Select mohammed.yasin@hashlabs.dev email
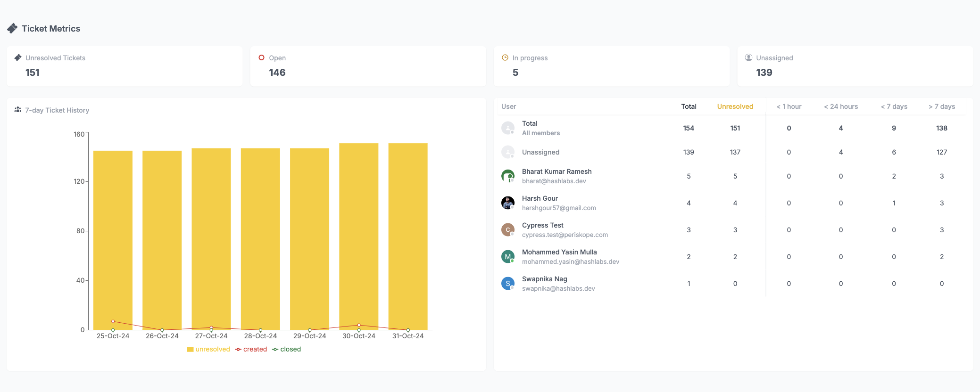980x392 pixels. (571, 261)
